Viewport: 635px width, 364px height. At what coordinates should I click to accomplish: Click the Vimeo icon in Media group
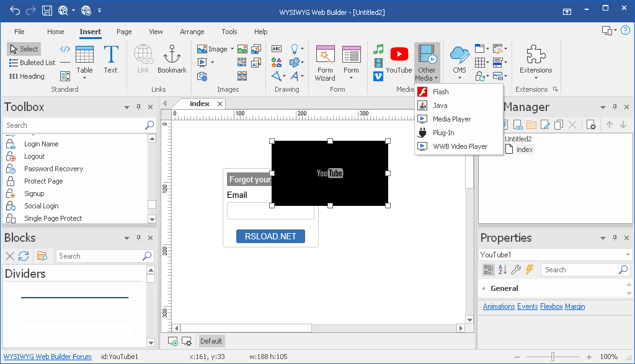pos(378,76)
